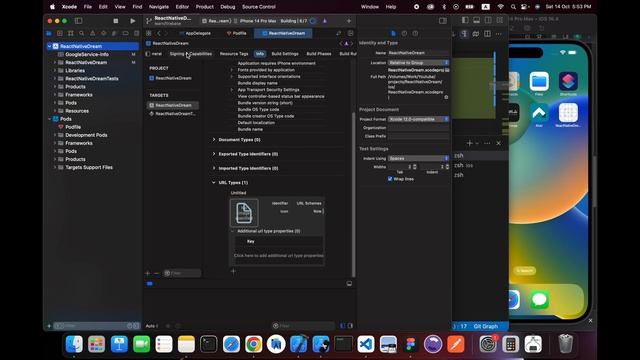Viewport: 640px width, 360px height.
Task: Open the related items grid icon
Action: (149, 33)
